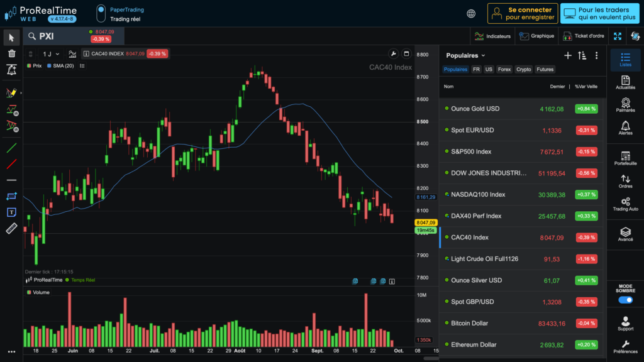Toggle PaperTrading / Trading réel switch
644x362 pixels.
tap(101, 14)
